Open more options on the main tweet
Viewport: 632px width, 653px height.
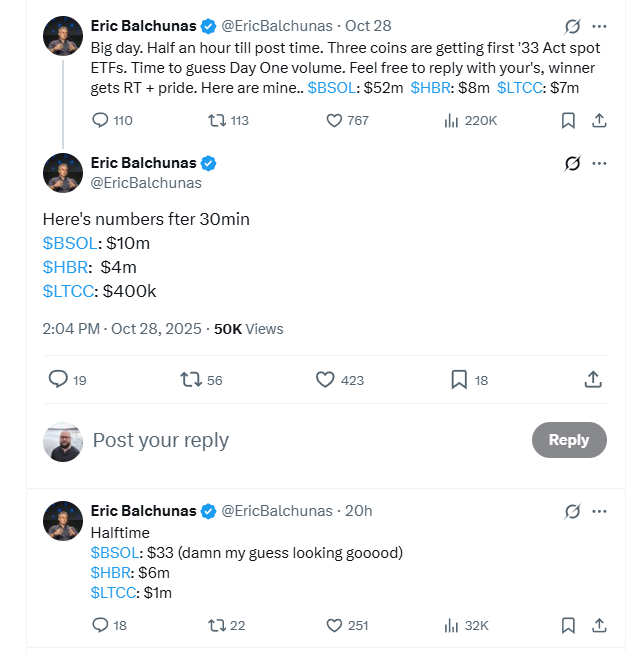tap(599, 163)
